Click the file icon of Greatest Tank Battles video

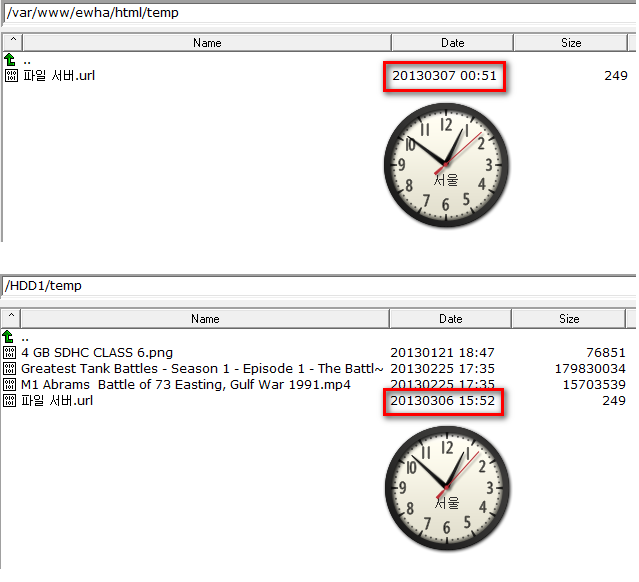coord(9,368)
